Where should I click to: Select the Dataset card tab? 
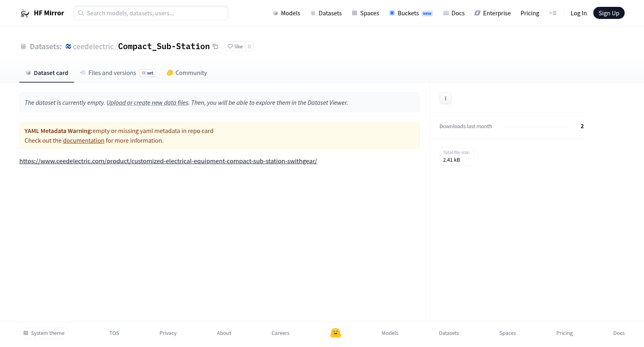pyautogui.click(x=47, y=73)
